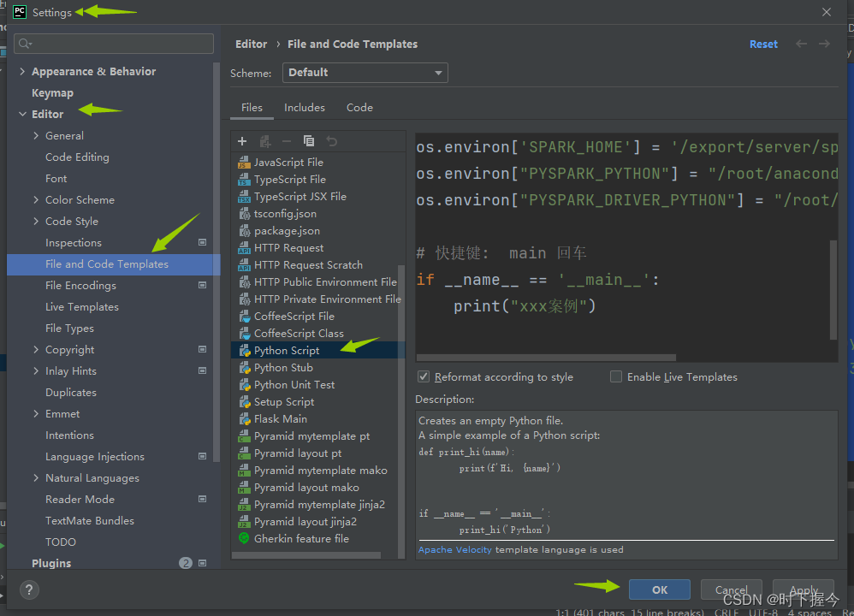The height and width of the screenshot is (616, 854).
Task: Click the Pyramid layout jinja2 icon
Action: coord(244,522)
